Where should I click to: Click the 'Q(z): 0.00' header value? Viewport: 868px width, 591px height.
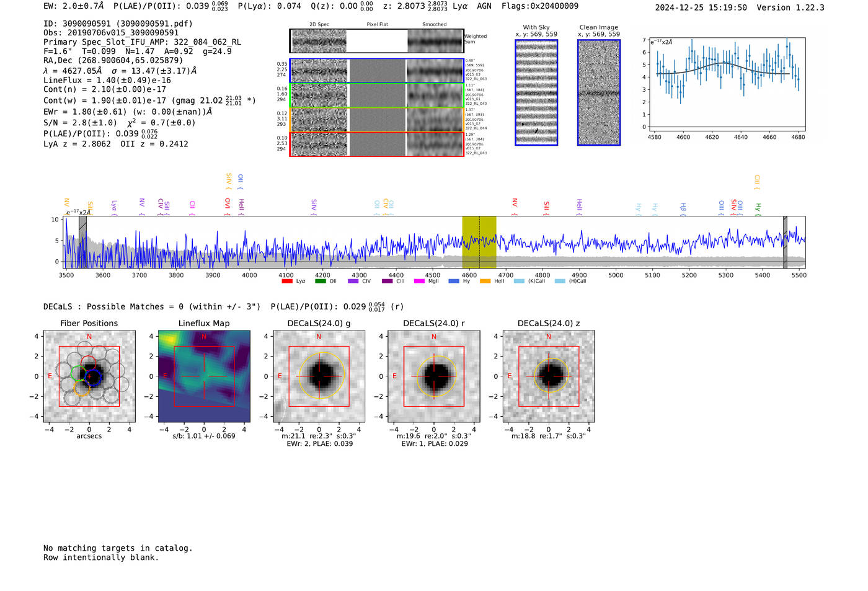click(334, 6)
